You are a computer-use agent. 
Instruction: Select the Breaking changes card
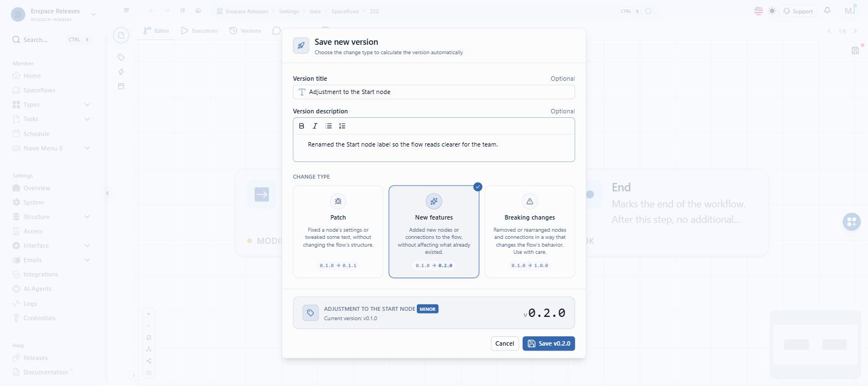[530, 232]
